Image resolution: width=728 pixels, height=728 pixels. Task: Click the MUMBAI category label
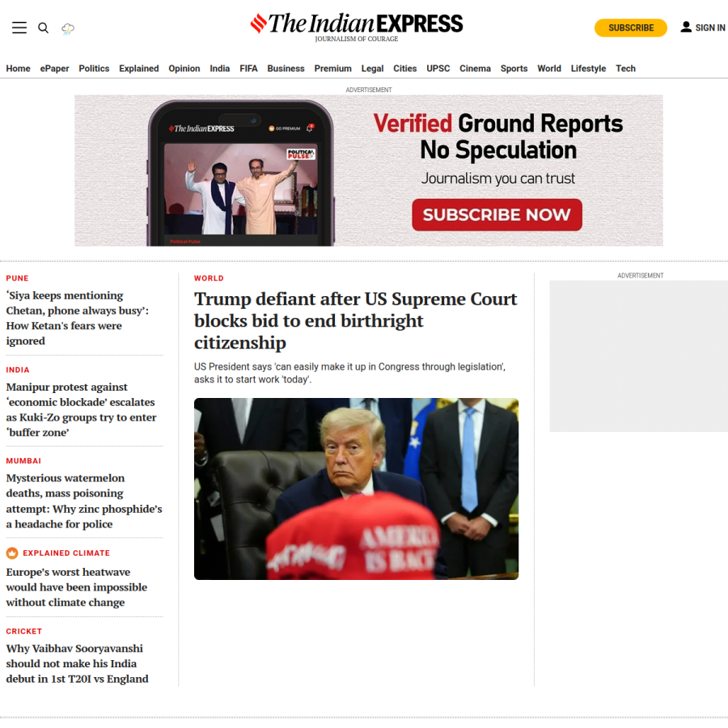pyautogui.click(x=23, y=460)
